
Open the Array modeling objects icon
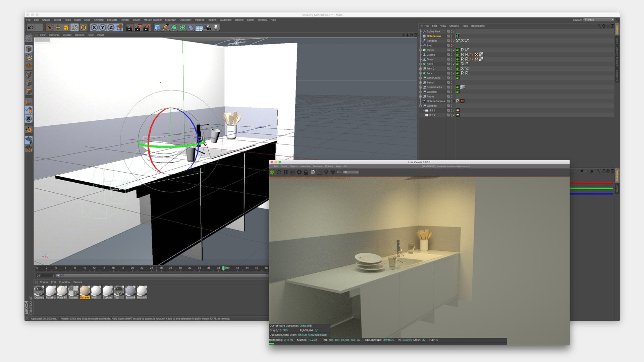click(x=182, y=27)
